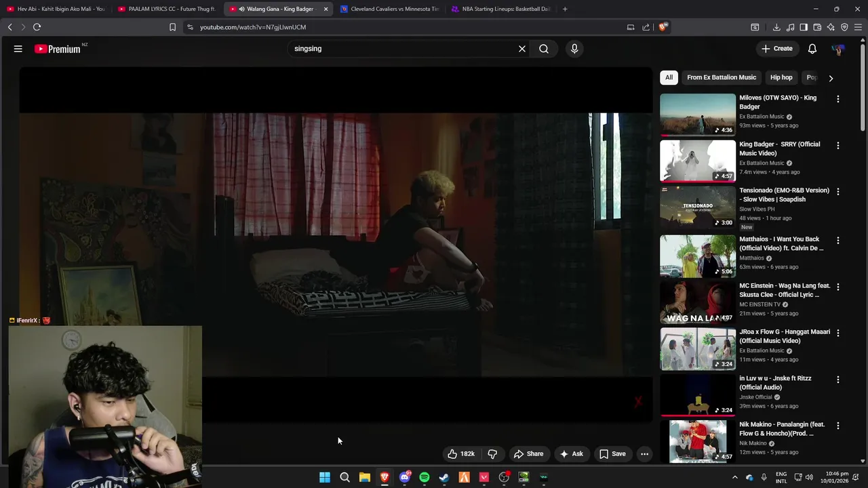Open menu for King Badger SRRY video

click(837, 146)
